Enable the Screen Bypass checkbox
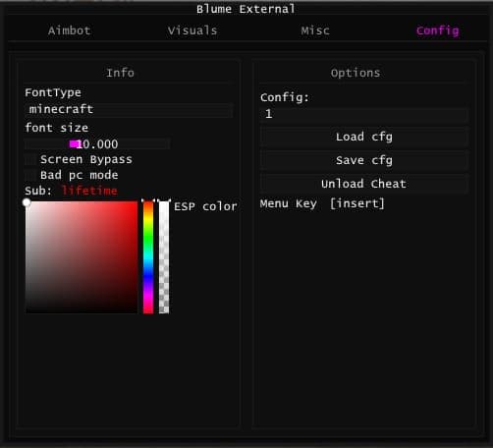 point(30,159)
